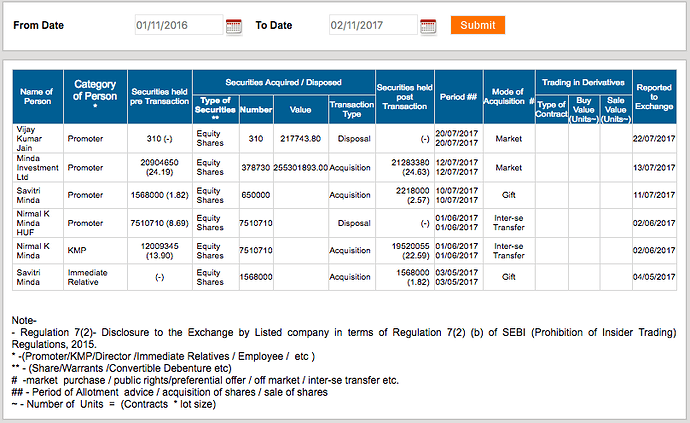Click the Securities Acquired / Disposed header
This screenshot has height=423, width=690.
[283, 80]
